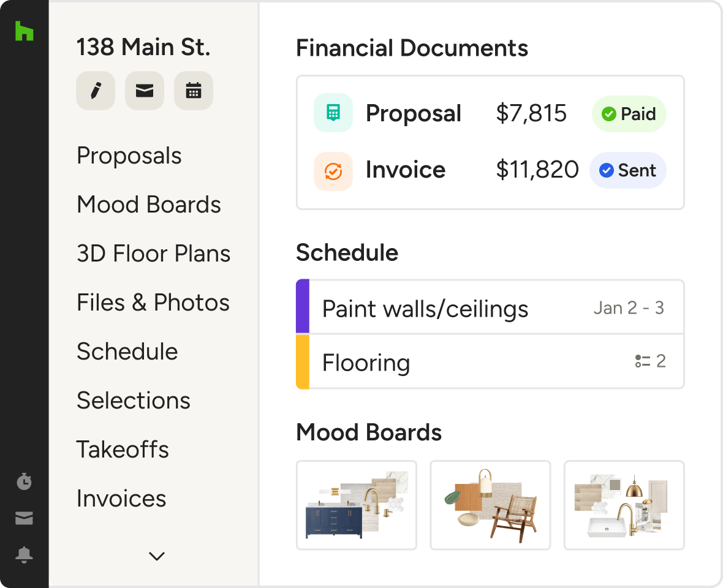Click the Houzz logo icon

point(24,31)
